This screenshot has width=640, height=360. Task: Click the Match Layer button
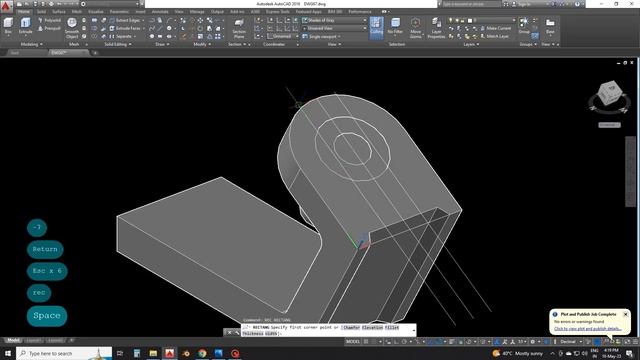(x=494, y=36)
